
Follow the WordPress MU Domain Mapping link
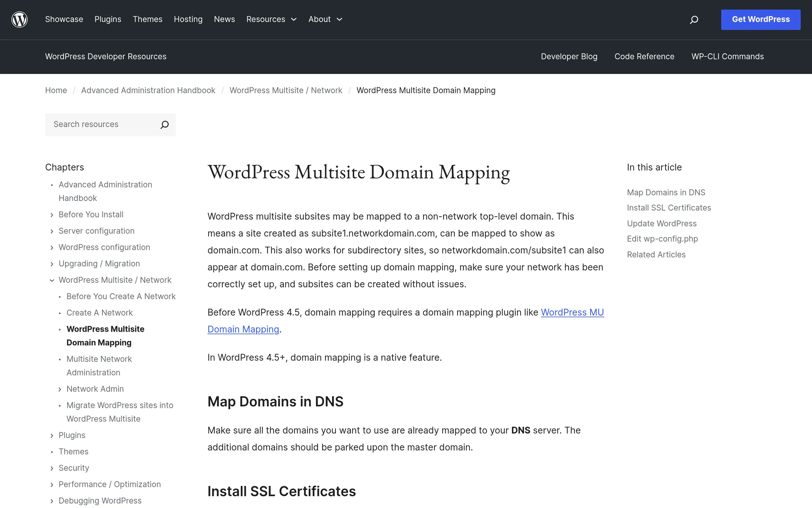[572, 312]
